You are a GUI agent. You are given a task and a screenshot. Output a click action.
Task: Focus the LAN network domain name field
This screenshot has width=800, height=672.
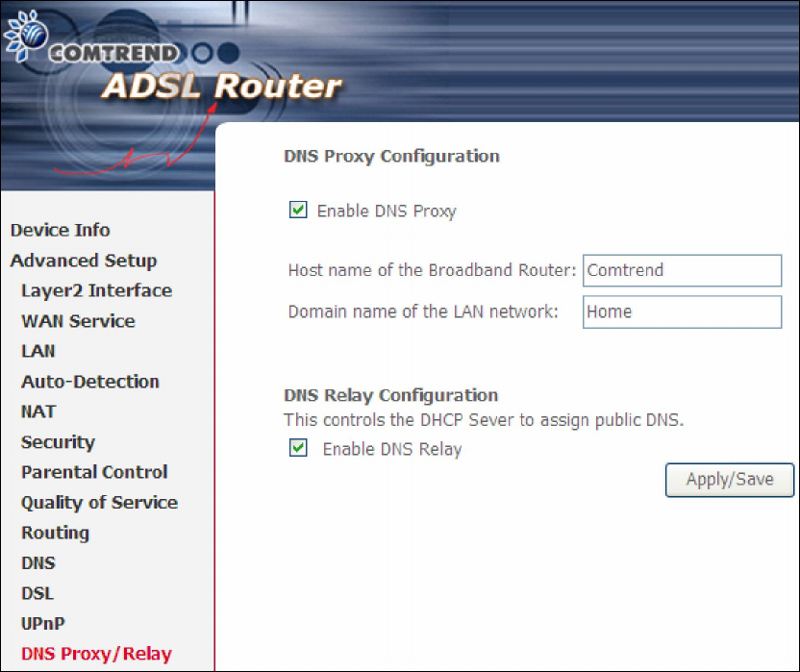(682, 311)
